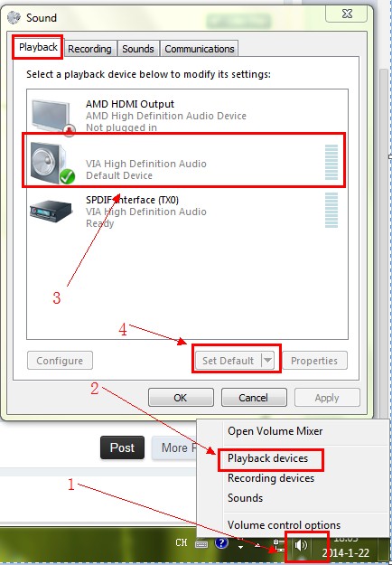Select the SPDIF Interface receiver icon
The height and width of the screenshot is (565, 392).
coord(51,212)
